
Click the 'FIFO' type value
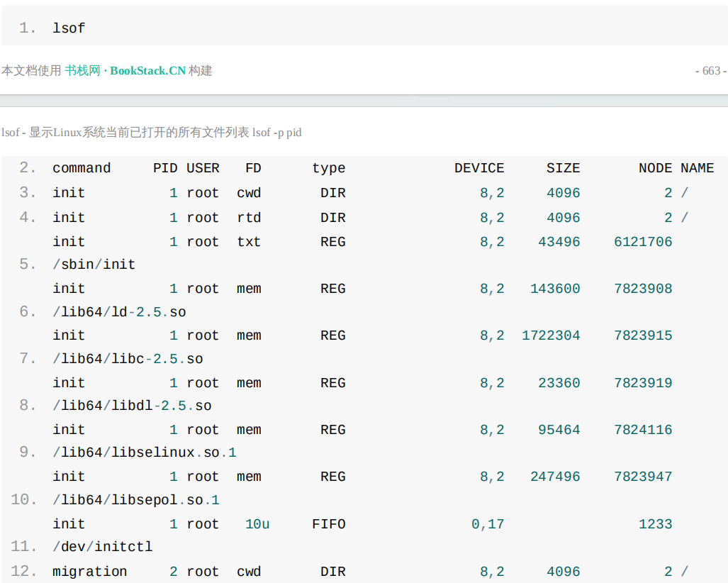click(329, 524)
